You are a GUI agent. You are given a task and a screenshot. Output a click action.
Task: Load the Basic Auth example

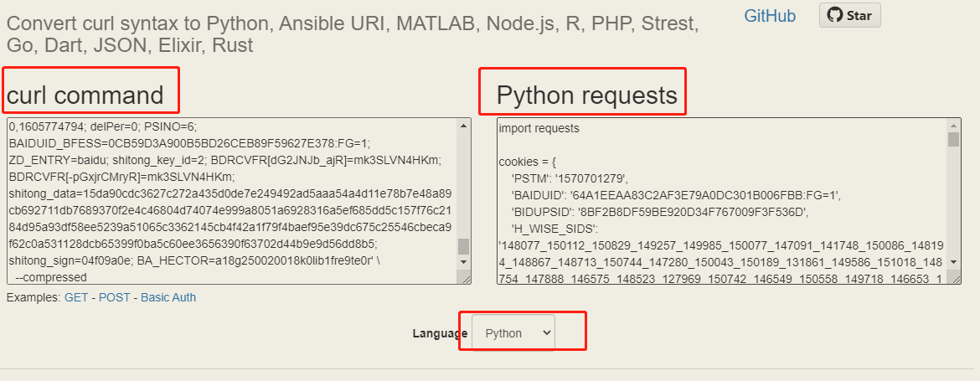pos(168,297)
